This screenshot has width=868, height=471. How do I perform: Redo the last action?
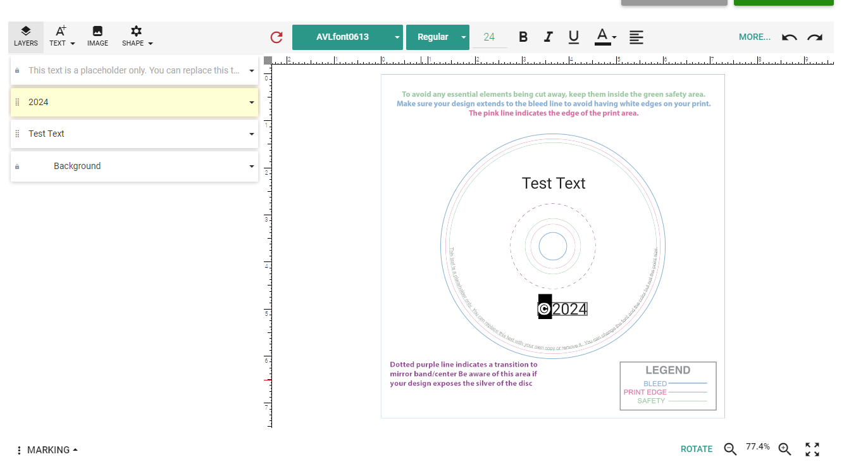coord(815,37)
